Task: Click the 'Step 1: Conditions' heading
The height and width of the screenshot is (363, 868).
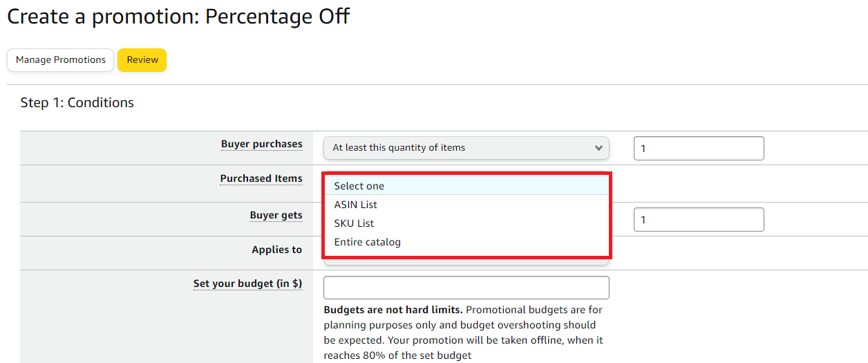Action: pos(77,103)
